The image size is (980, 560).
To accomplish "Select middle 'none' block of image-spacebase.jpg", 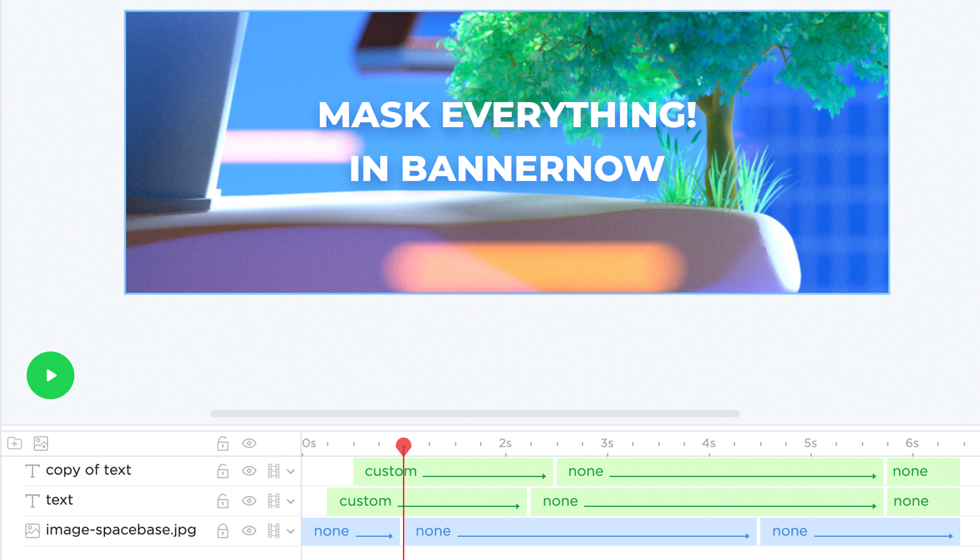I will (x=580, y=531).
